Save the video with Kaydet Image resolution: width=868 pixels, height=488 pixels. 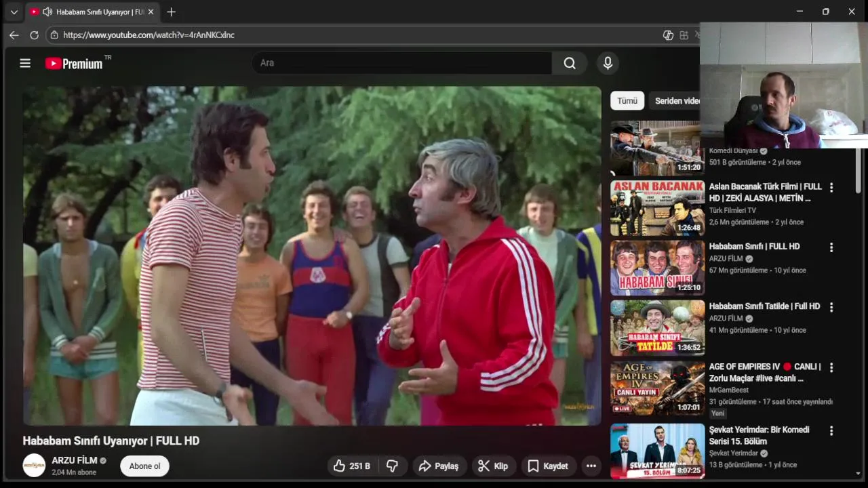coord(548,466)
